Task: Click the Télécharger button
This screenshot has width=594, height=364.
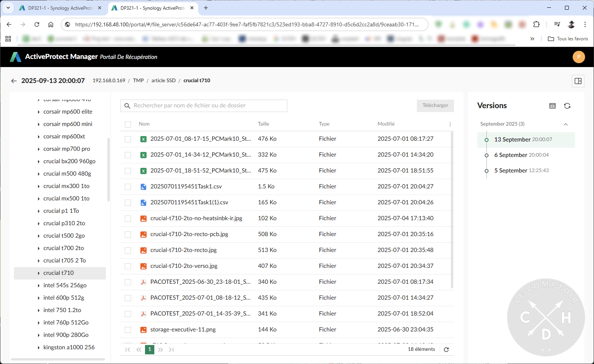Action: point(435,105)
